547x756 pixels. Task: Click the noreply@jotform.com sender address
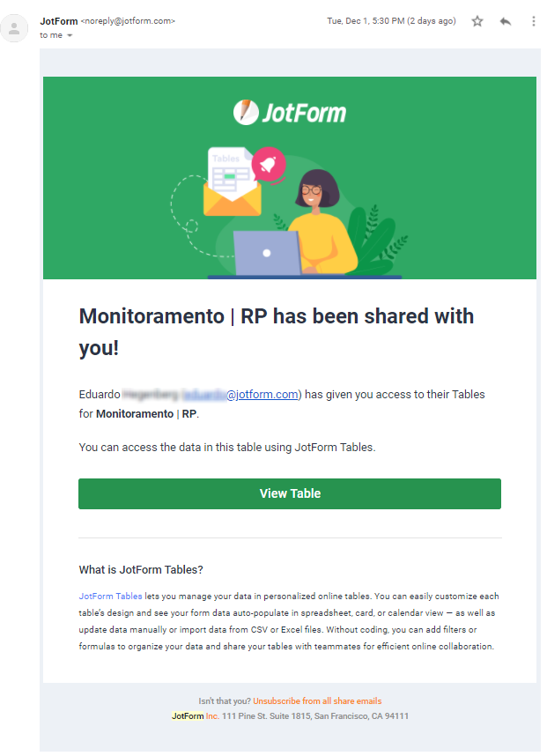128,21
